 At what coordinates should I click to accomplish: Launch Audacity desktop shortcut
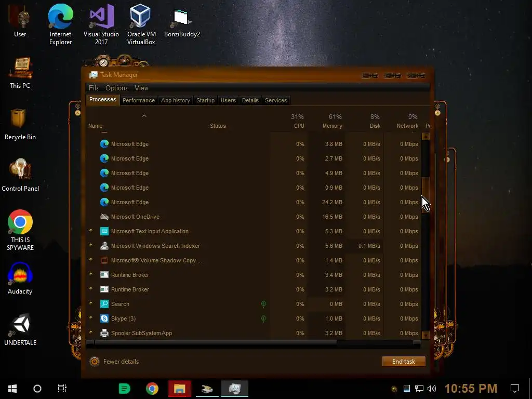coord(20,278)
